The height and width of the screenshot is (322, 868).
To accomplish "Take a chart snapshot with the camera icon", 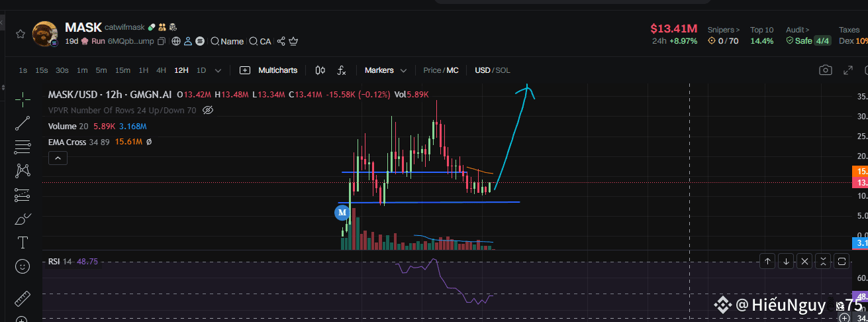I will [x=825, y=70].
